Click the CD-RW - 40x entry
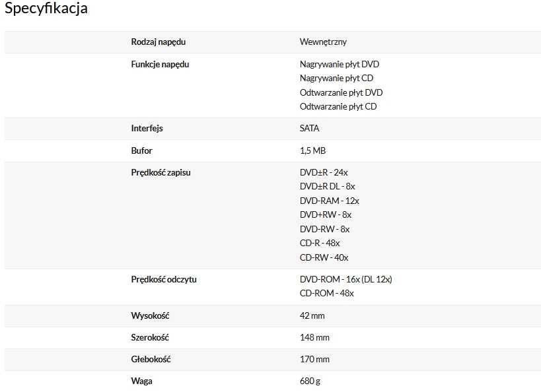This screenshot has height=392, width=541. (x=324, y=257)
